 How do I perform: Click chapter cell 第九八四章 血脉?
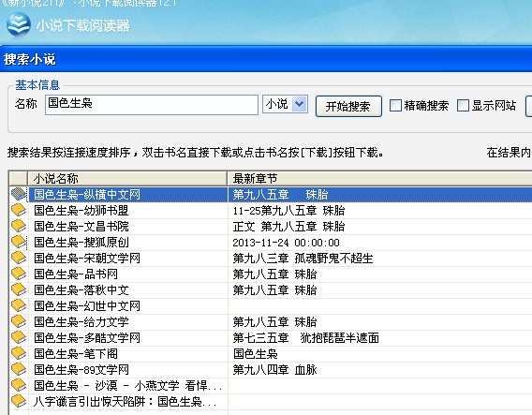(x=274, y=370)
